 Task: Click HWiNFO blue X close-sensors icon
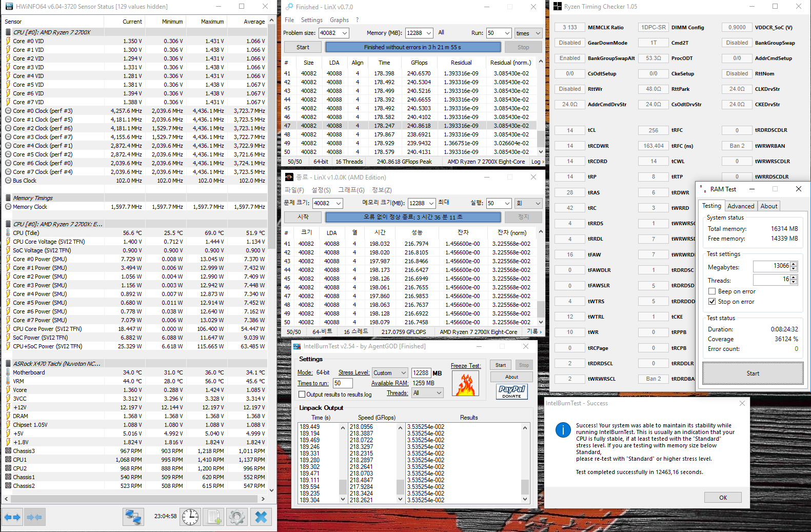[x=261, y=517]
